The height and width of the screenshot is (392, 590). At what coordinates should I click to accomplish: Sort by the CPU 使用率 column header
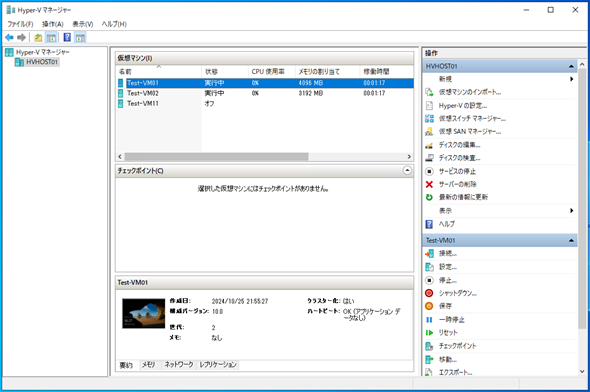point(272,71)
